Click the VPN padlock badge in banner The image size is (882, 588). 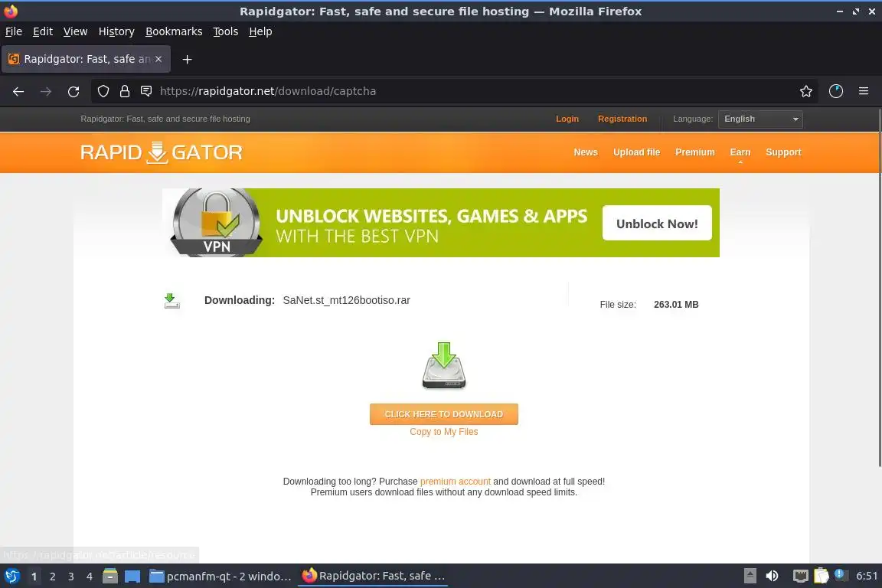point(217,223)
